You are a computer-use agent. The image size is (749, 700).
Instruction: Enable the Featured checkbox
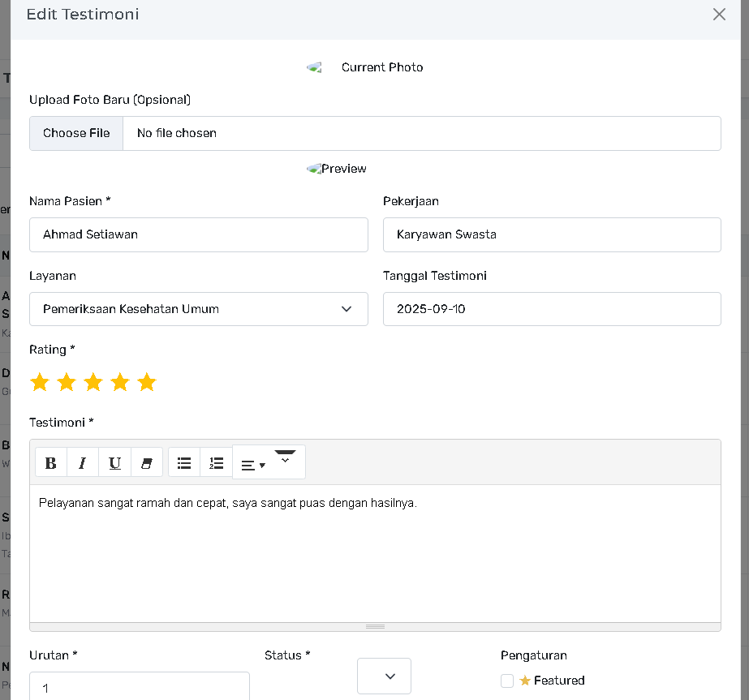pyautogui.click(x=507, y=681)
